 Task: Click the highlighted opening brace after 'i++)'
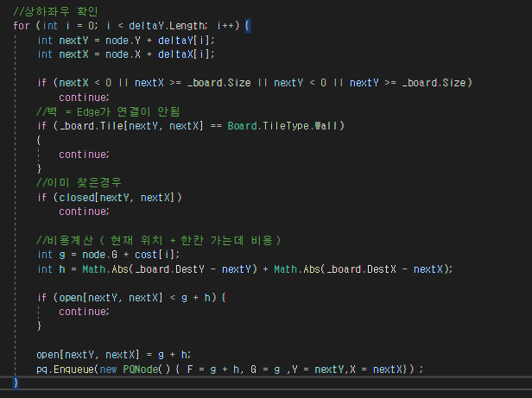click(247, 26)
